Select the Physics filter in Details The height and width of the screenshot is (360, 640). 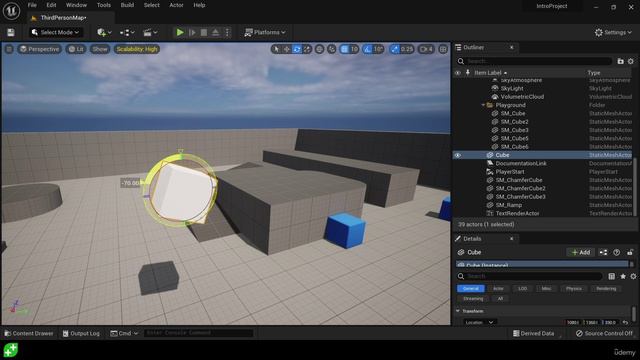point(573,289)
